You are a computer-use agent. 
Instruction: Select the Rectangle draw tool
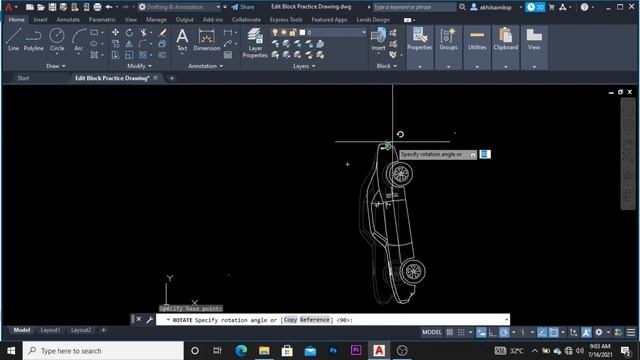(94, 33)
